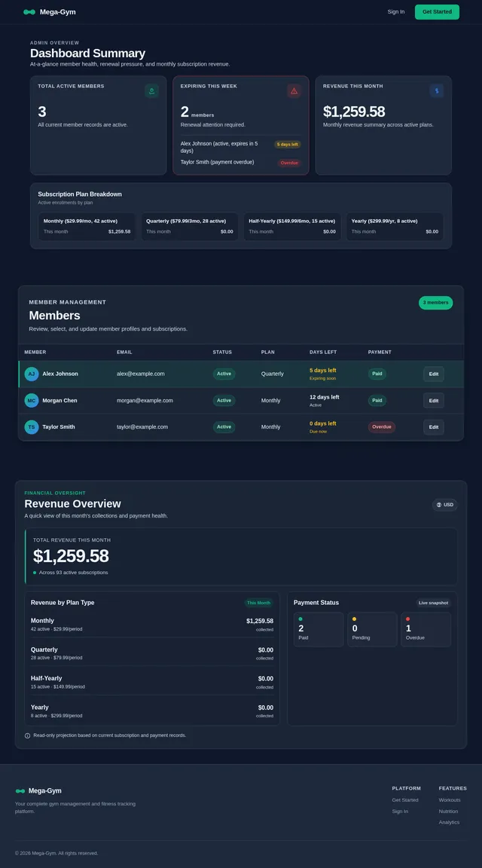Click the Half-Yearly row in Revenue by Plan Type
482x868 pixels.
152,682
